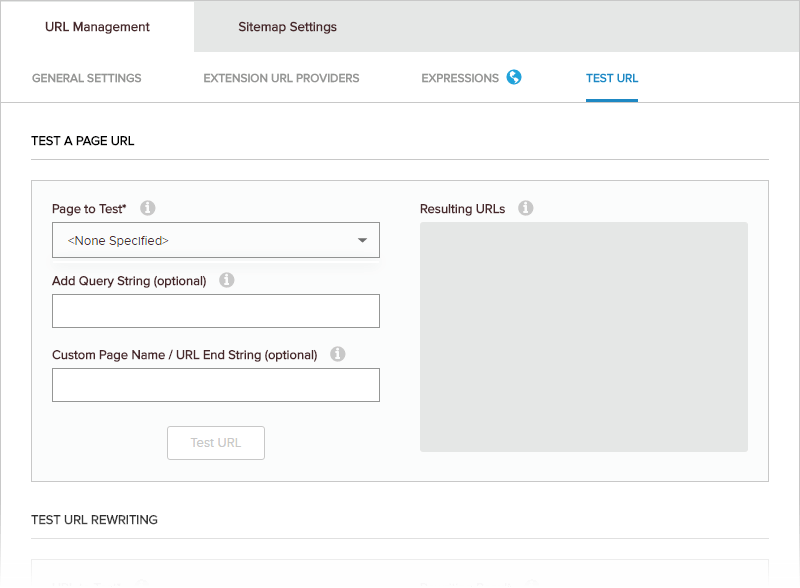
Task: Click the info icon beside Add Query String
Action: [227, 280]
